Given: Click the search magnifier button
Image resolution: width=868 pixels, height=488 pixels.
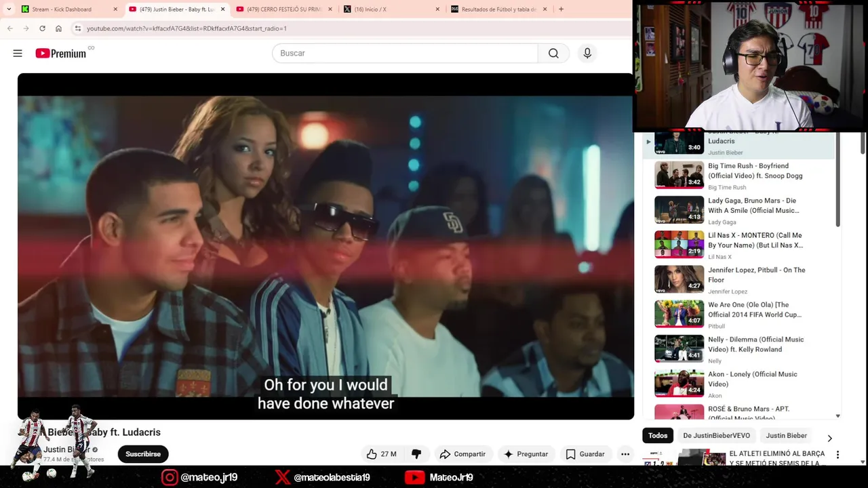Looking at the screenshot, I should click(x=553, y=54).
